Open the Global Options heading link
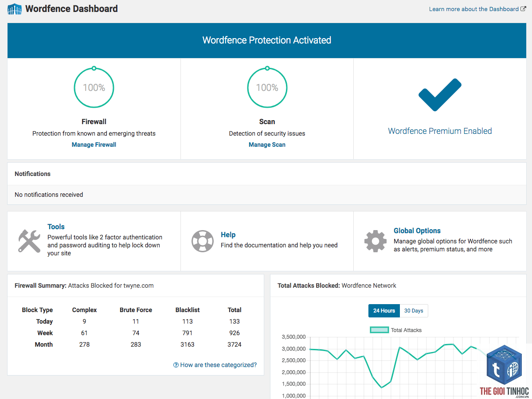 417,231
